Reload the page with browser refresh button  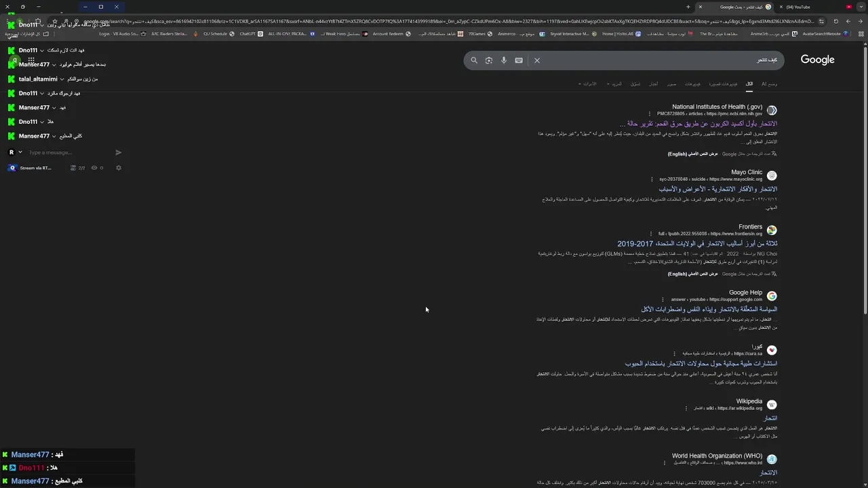[x=835, y=21]
